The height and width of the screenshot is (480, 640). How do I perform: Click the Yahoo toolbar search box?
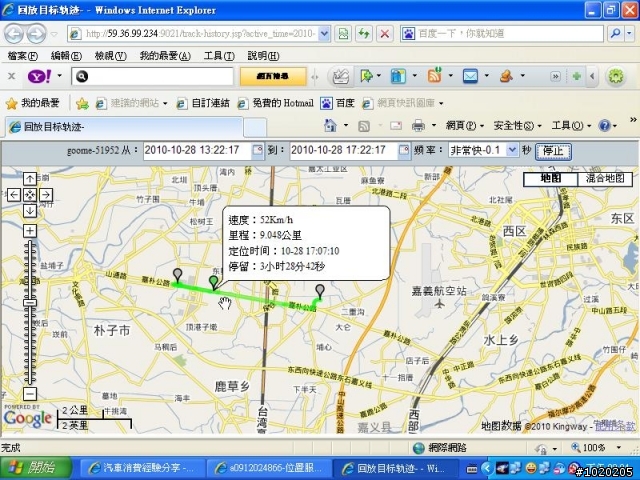click(152, 76)
